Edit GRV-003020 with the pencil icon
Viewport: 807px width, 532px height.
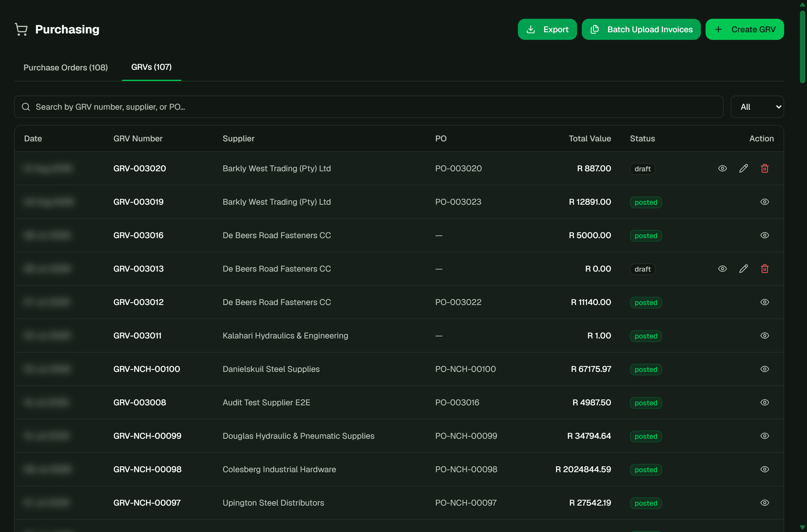click(x=743, y=168)
